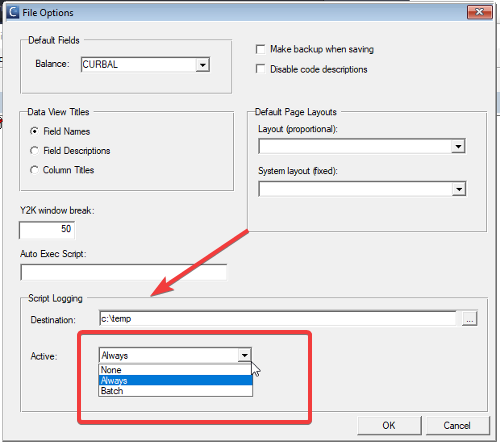Enable Make backup when saving
Screen dimensions: 500x445
point(260,49)
